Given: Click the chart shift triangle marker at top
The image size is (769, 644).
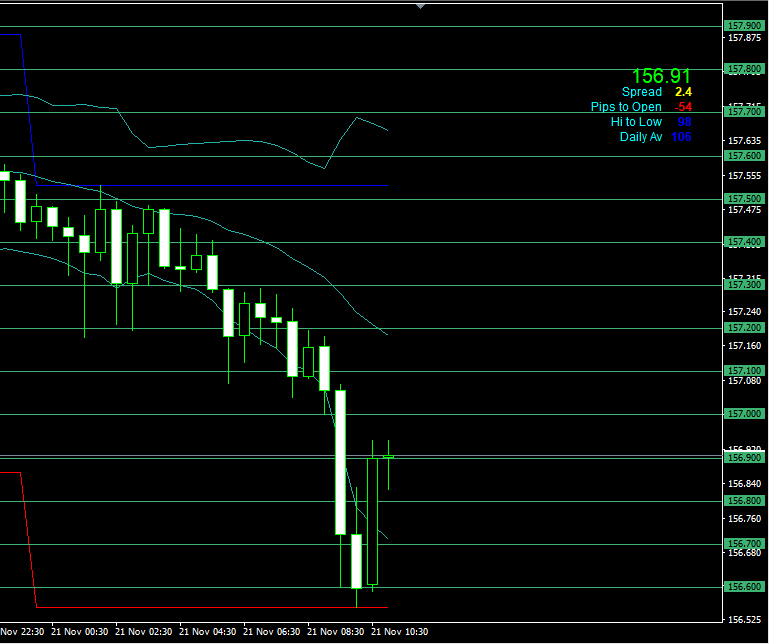Looking at the screenshot, I should 421,5.
